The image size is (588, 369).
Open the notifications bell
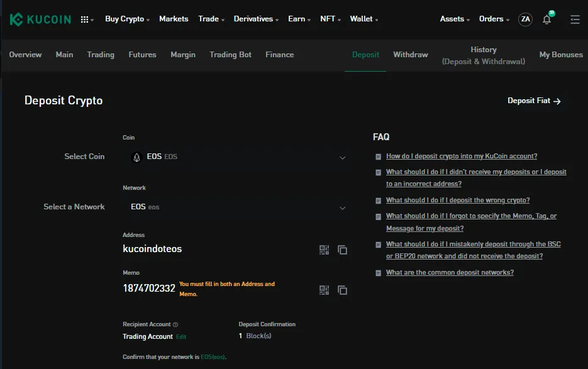pos(546,19)
